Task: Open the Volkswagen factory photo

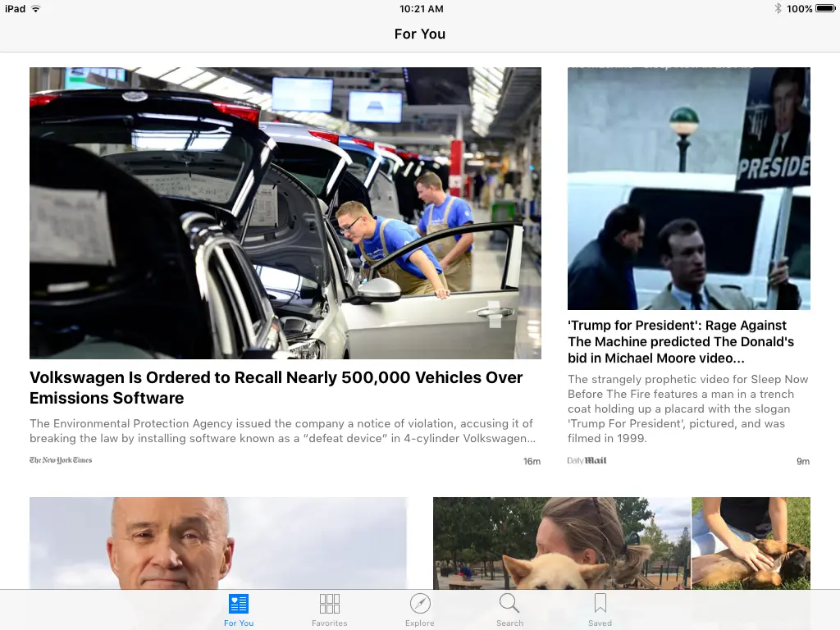Action: (x=285, y=213)
